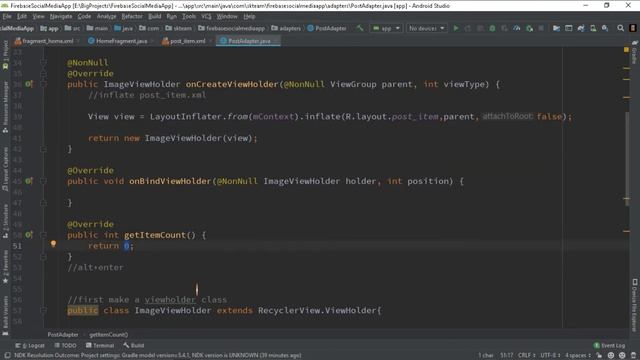Open the SDK Manager icon
640x360 pixels.
(605, 28)
